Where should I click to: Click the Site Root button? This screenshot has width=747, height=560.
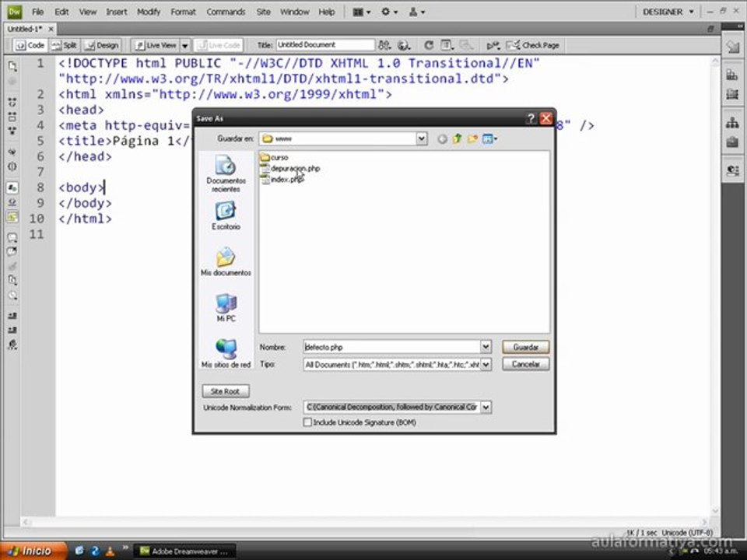pos(226,391)
